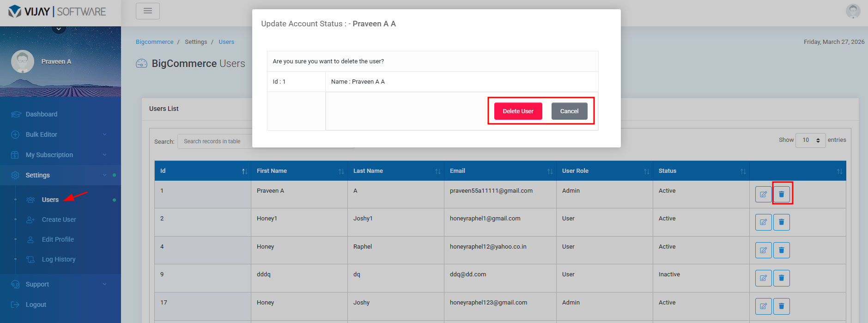Sort table by Id column

pos(203,171)
